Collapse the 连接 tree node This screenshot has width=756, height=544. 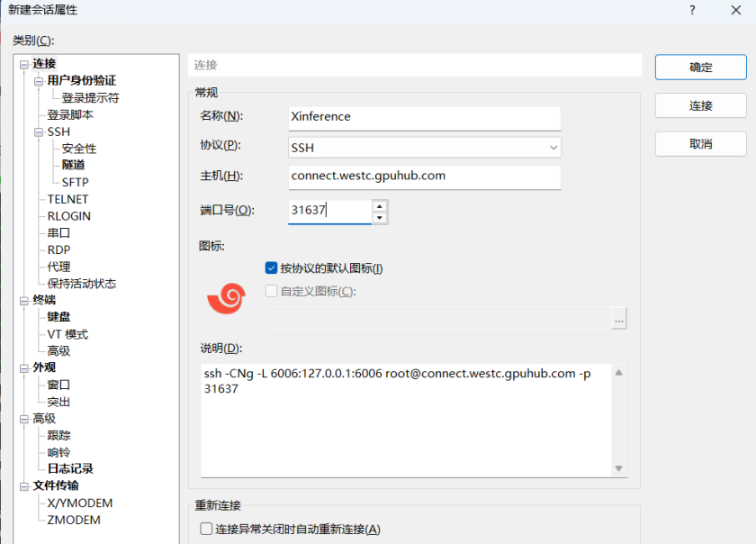24,64
